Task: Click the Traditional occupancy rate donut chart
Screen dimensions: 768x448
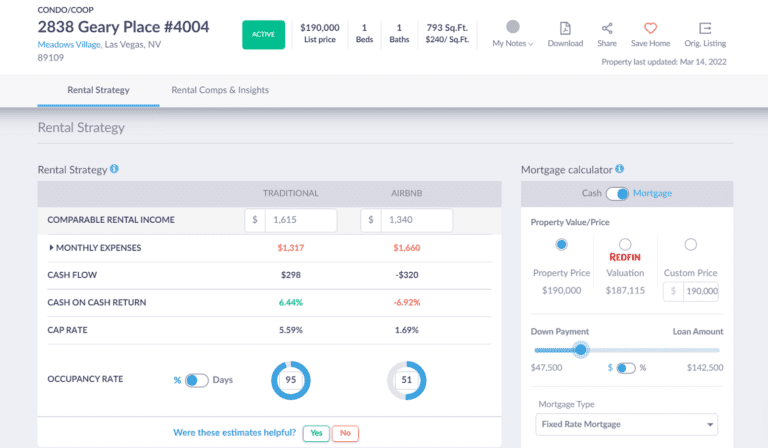Action: click(291, 380)
